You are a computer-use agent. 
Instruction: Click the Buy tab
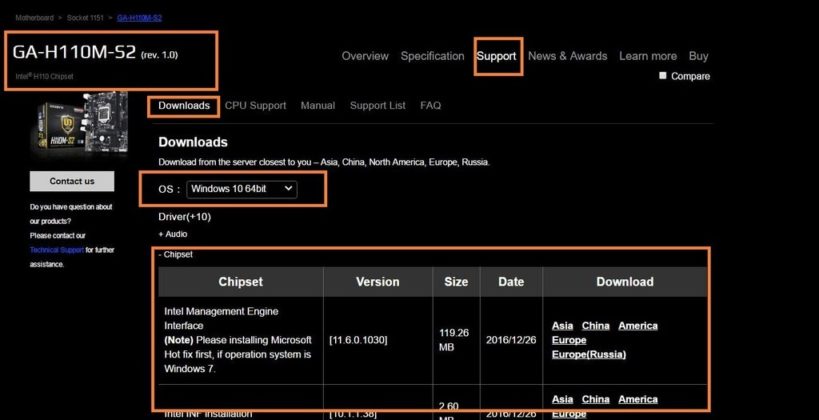pyautogui.click(x=698, y=56)
